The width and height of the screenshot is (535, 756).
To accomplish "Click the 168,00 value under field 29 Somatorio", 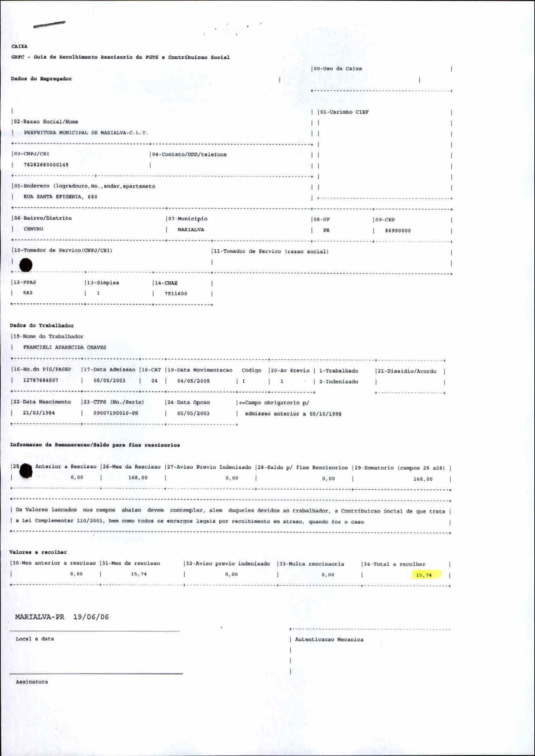I will pyautogui.click(x=423, y=479).
